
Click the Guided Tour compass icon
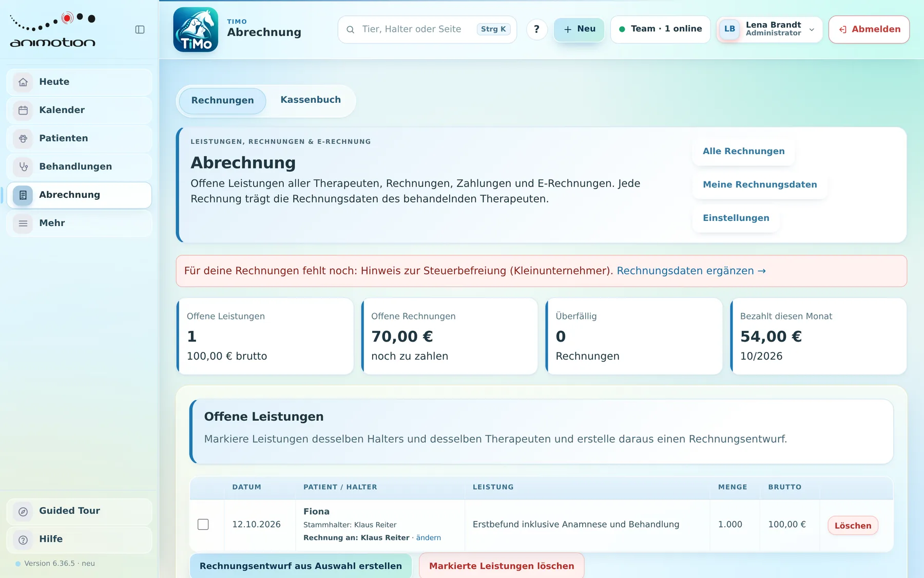point(23,512)
